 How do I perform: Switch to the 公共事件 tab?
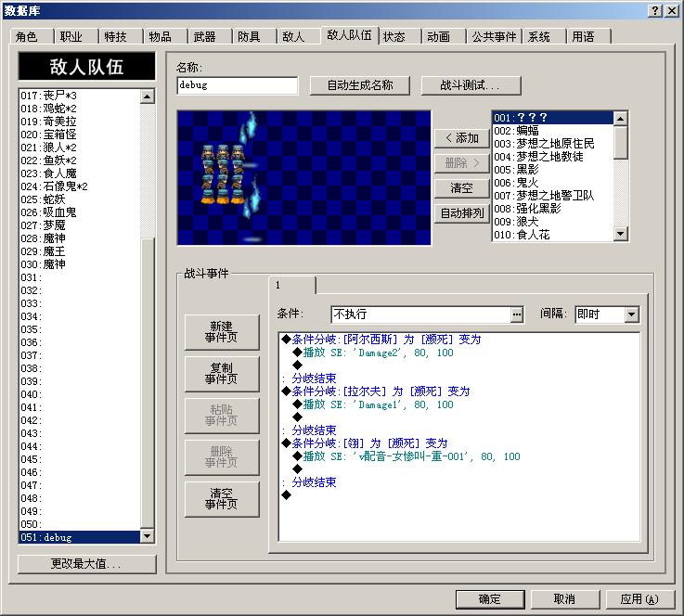(x=494, y=36)
